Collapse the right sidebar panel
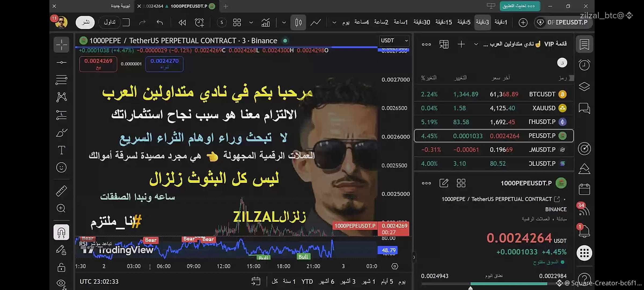Image resolution: width=644 pixels, height=290 pixels. (x=414, y=257)
